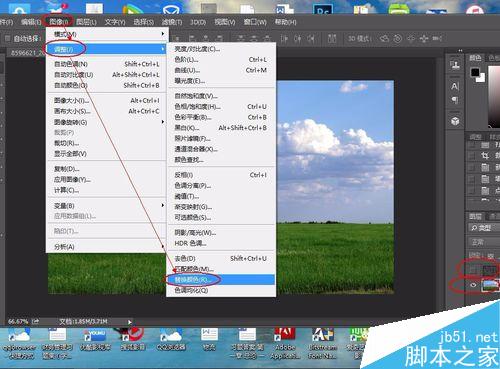Open the 滤镜(T) menu
The image size is (500, 369).
coord(172,22)
